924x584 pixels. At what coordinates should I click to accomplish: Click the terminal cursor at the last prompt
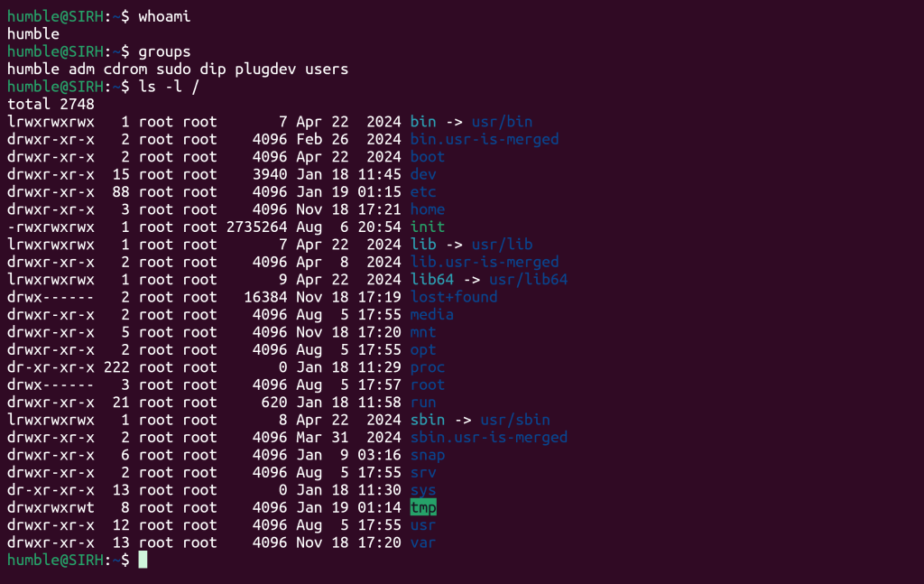[143, 561]
